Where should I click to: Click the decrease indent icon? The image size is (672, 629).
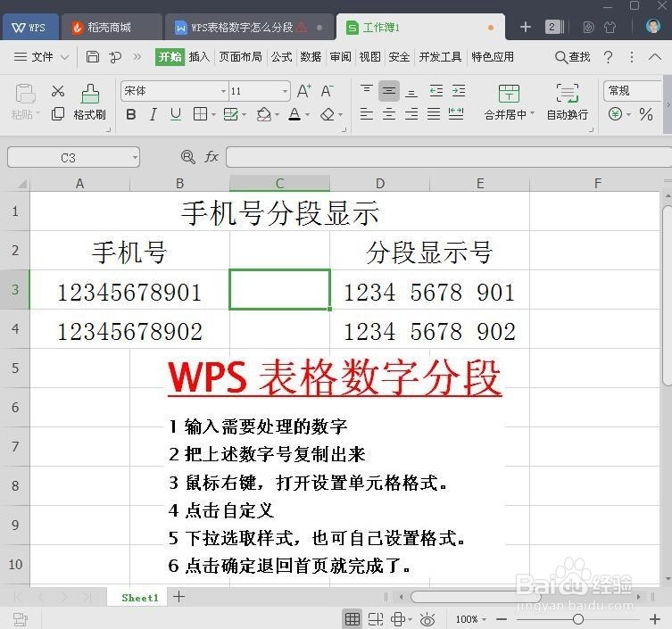pyautogui.click(x=436, y=91)
